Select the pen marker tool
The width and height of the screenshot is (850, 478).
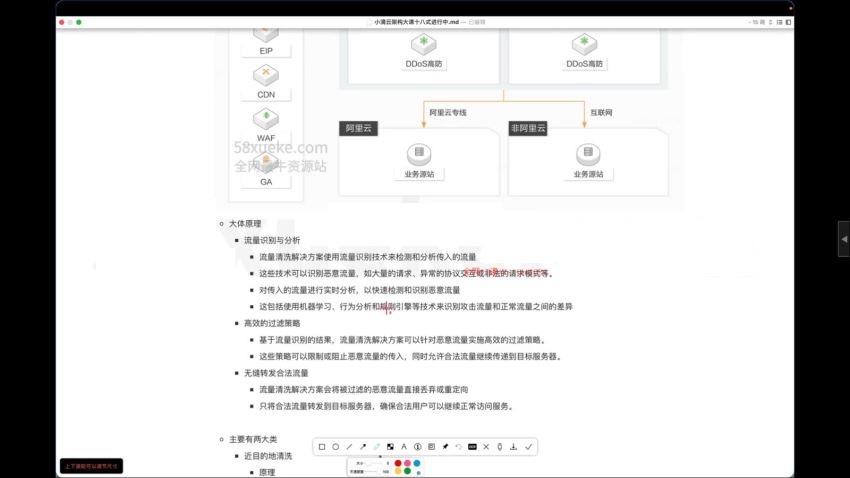click(377, 447)
